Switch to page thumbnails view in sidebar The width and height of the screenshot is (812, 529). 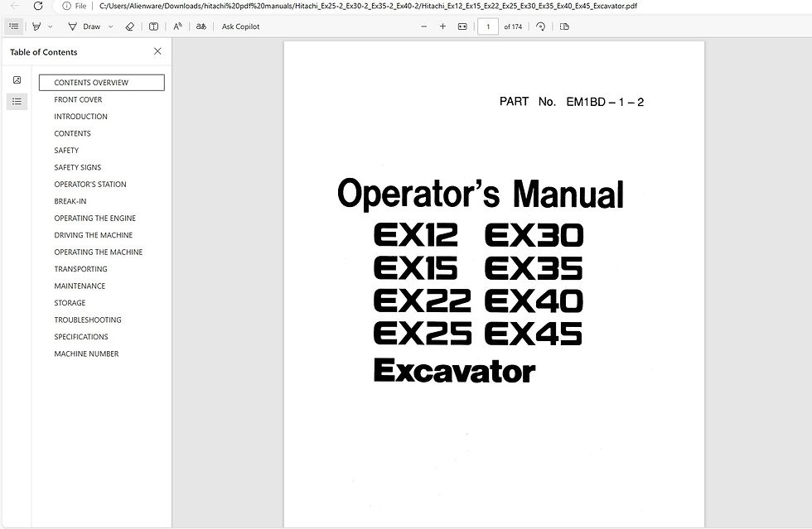[17, 79]
